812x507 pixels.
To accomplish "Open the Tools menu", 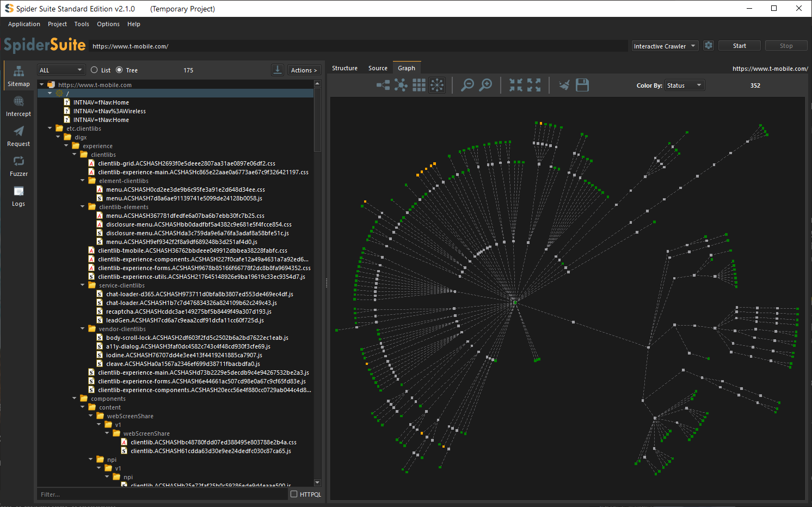I will pyautogui.click(x=82, y=24).
